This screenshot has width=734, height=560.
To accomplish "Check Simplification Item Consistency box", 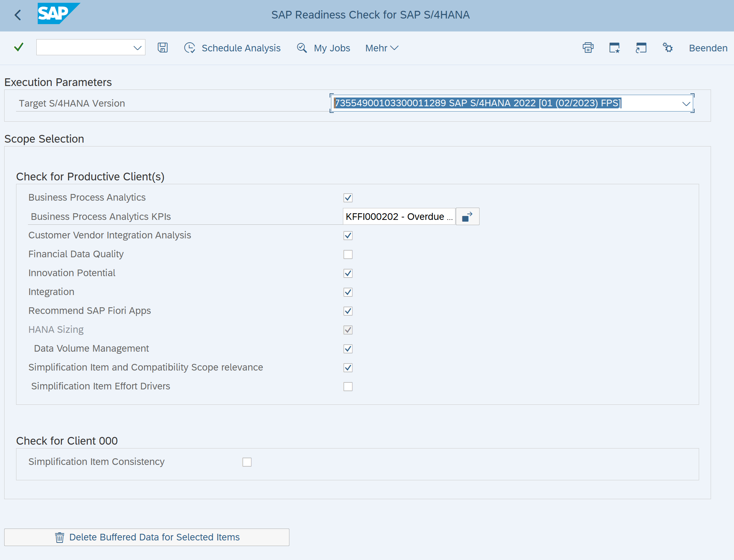I will (x=247, y=462).
